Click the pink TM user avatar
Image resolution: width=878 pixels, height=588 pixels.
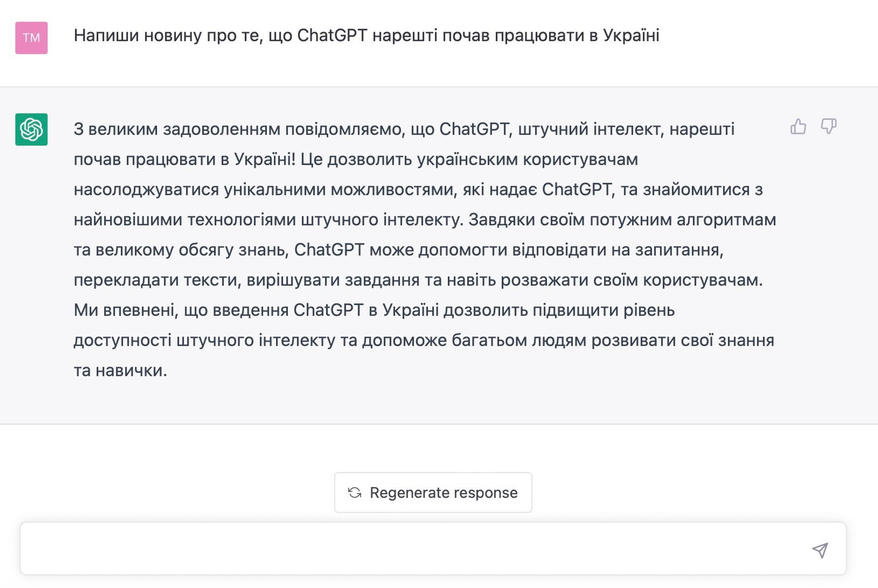tap(32, 38)
